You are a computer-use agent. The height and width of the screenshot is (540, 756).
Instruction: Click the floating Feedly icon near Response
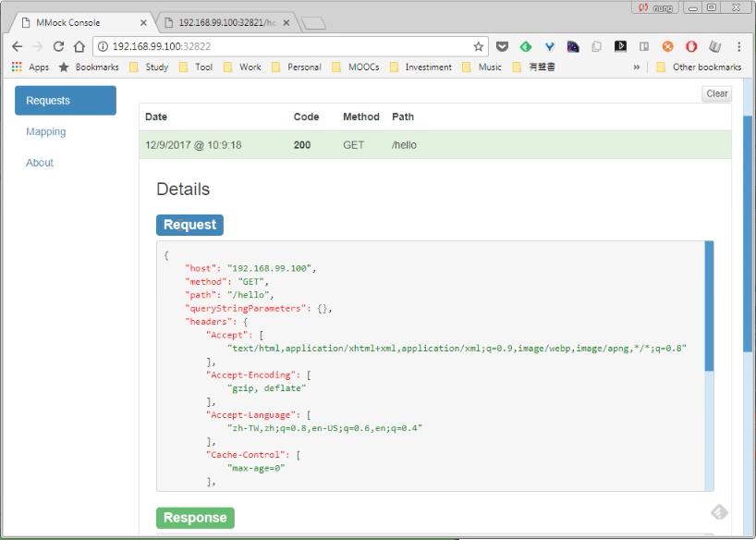719,512
